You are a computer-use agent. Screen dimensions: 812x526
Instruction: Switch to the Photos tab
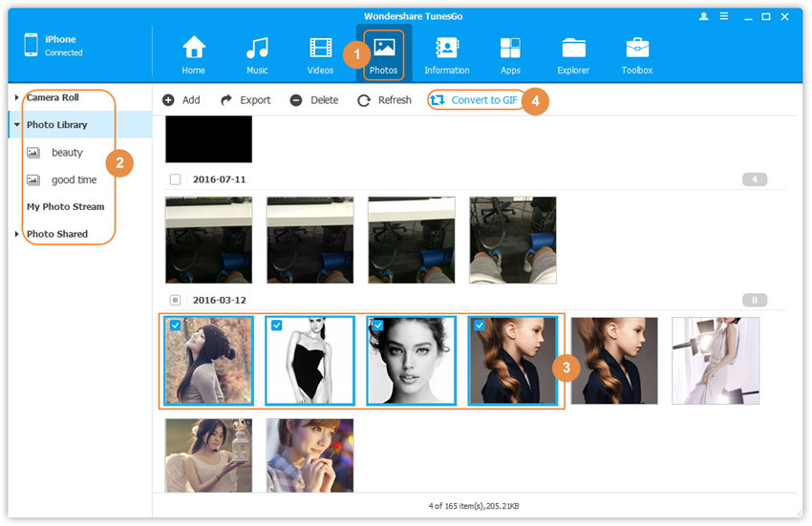point(384,53)
